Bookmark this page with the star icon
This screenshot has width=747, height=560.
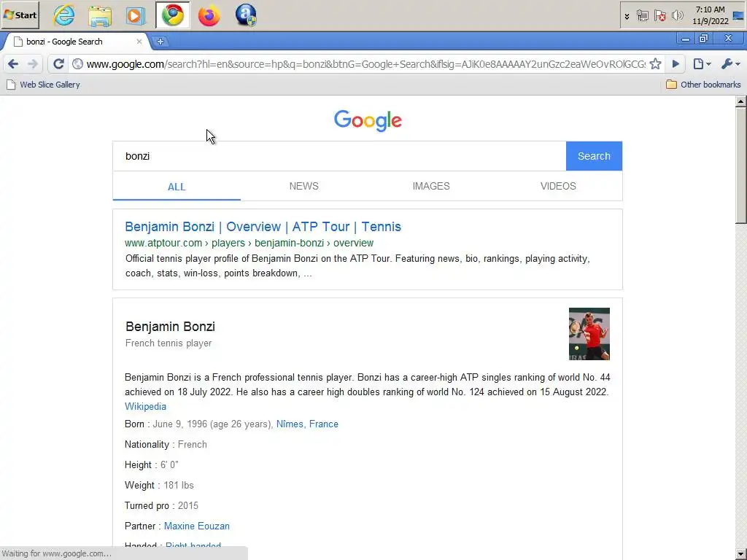click(x=656, y=64)
